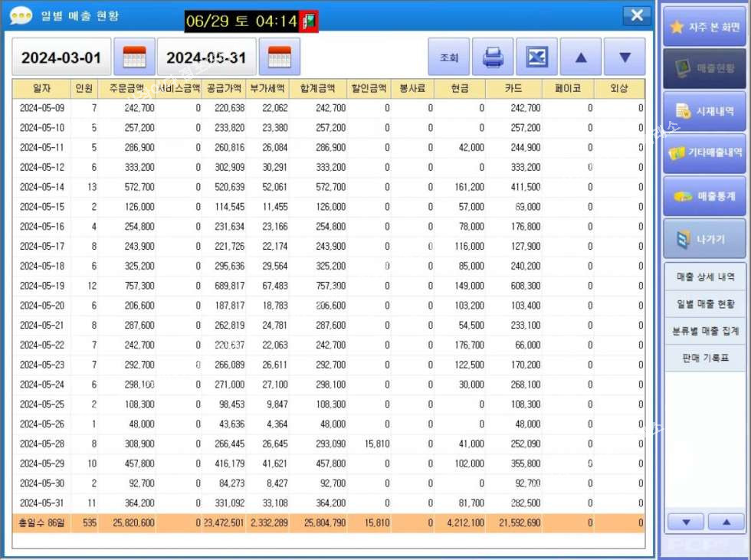Click the 15,810 discount in 05-28 row

(377, 444)
